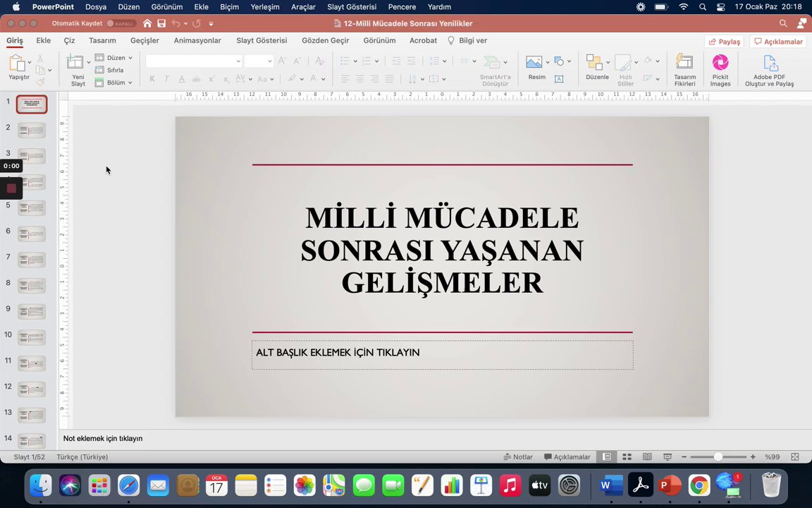
Task: Click the zoom out minus button
Action: (x=684, y=456)
